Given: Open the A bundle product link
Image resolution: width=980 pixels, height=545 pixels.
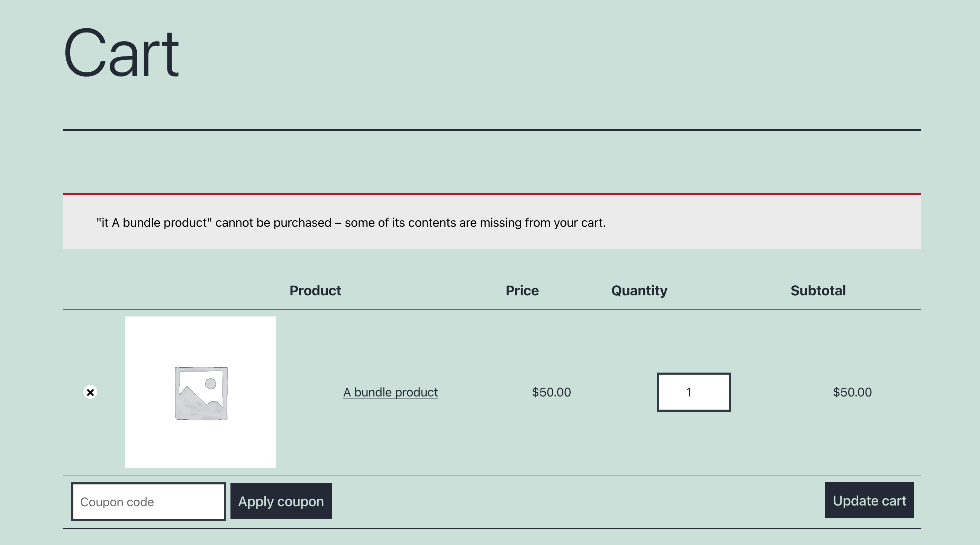Looking at the screenshot, I should 390,392.
